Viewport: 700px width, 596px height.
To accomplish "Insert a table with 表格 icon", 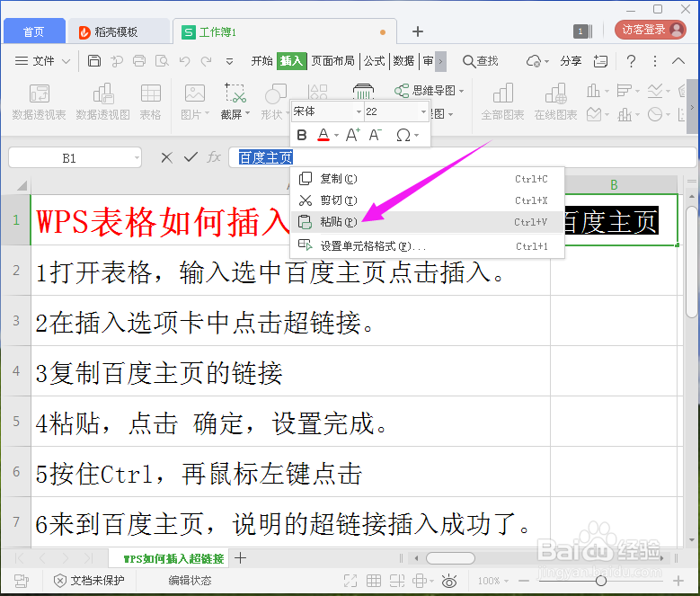I will pyautogui.click(x=150, y=102).
